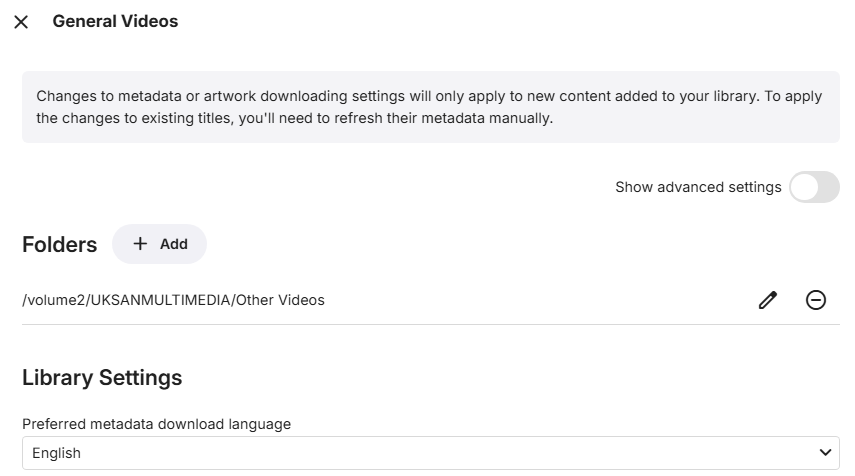Click the General Videos title
The height and width of the screenshot is (476, 855).
(x=115, y=21)
